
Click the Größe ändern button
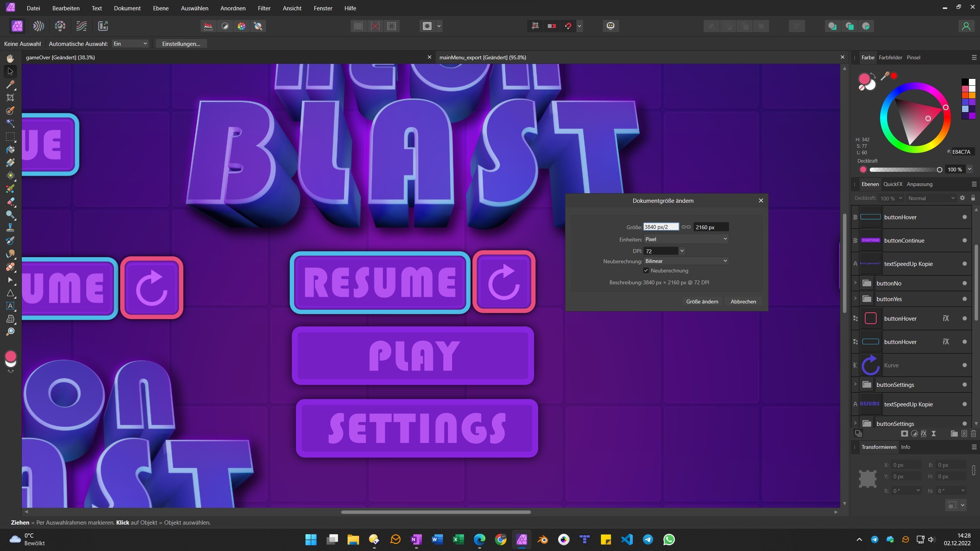[x=702, y=302]
